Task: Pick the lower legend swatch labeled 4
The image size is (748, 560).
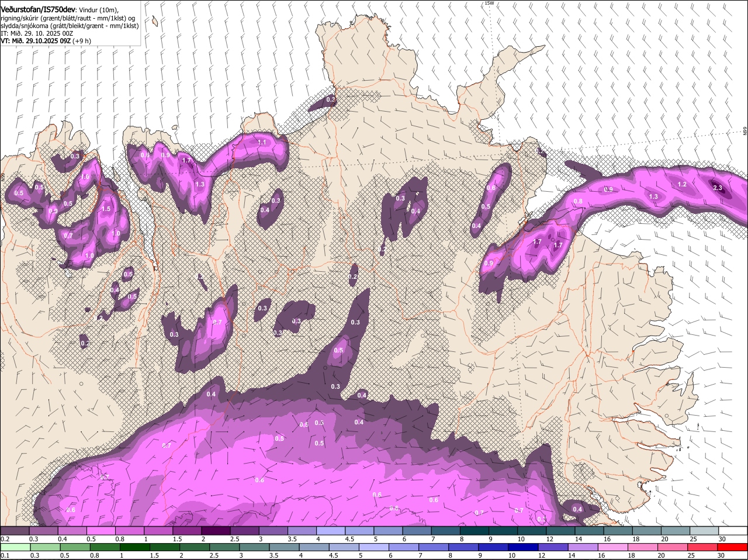Action: [314, 547]
